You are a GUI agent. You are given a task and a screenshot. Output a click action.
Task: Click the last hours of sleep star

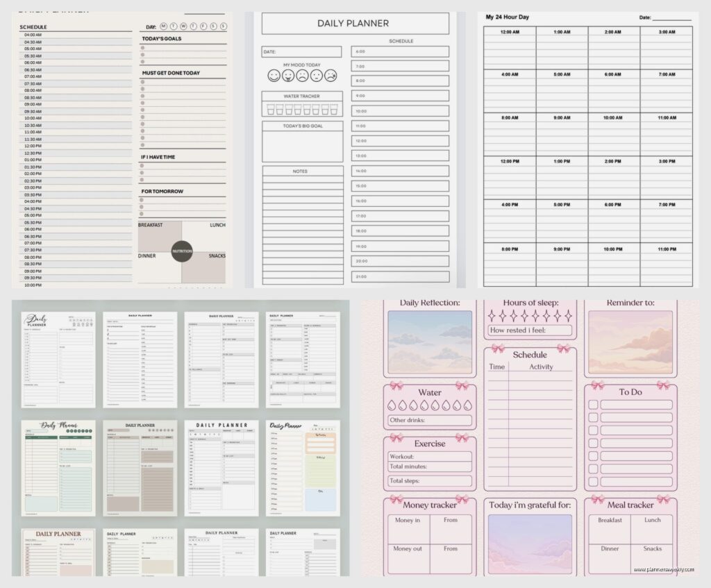point(568,316)
